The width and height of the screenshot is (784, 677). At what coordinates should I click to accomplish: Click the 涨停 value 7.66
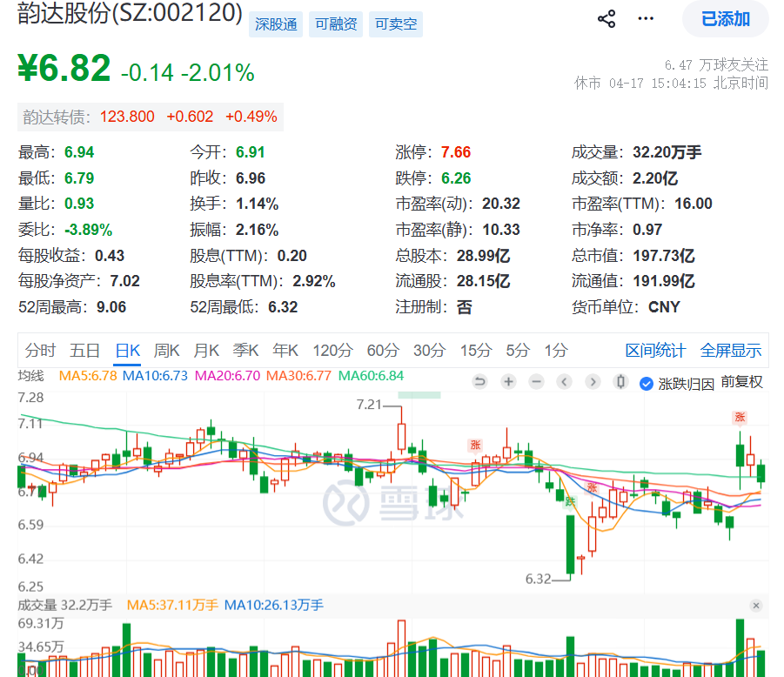pyautogui.click(x=455, y=152)
